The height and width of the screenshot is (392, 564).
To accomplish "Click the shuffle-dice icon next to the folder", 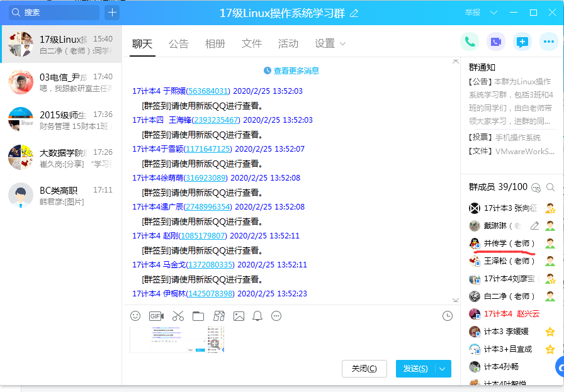I will click(219, 316).
